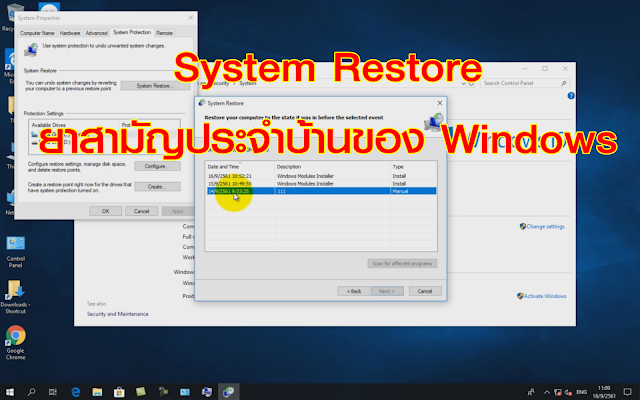The height and width of the screenshot is (400, 640).
Task: Click Cancel in the System Restore dialog
Action: tap(425, 291)
